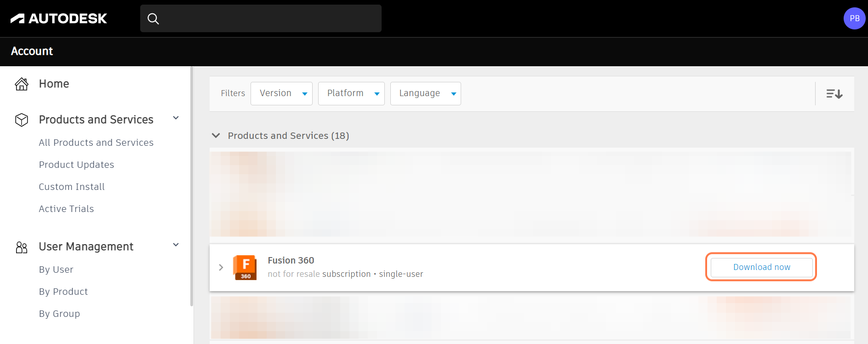The image size is (868, 344).
Task: Collapse the Products and Services sidebar section
Action: [x=176, y=118]
